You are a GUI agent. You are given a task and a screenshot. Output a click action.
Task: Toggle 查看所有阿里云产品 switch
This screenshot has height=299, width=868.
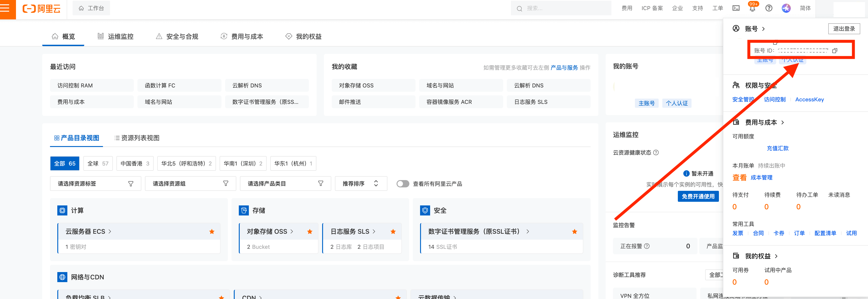(x=403, y=184)
